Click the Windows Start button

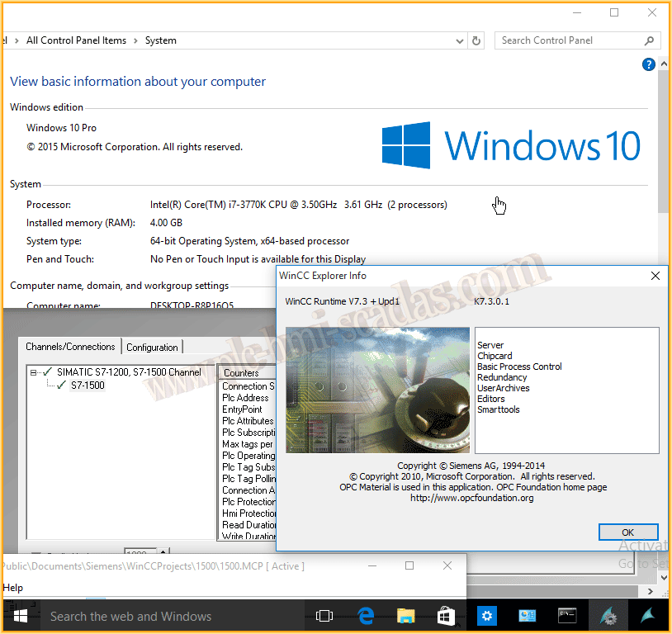coord(20,616)
